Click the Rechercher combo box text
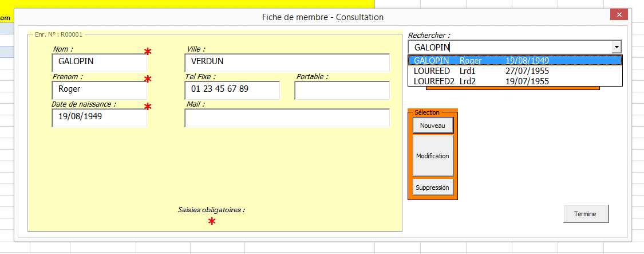644x254 pixels. (509, 47)
